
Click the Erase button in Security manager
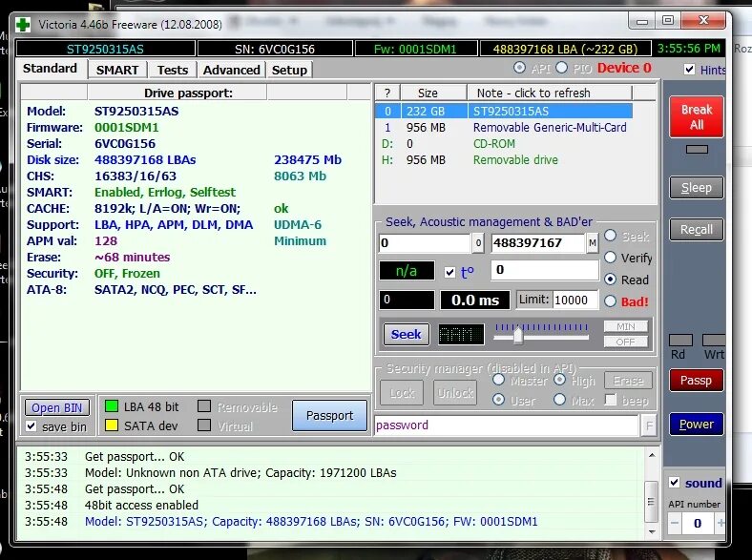(x=628, y=381)
